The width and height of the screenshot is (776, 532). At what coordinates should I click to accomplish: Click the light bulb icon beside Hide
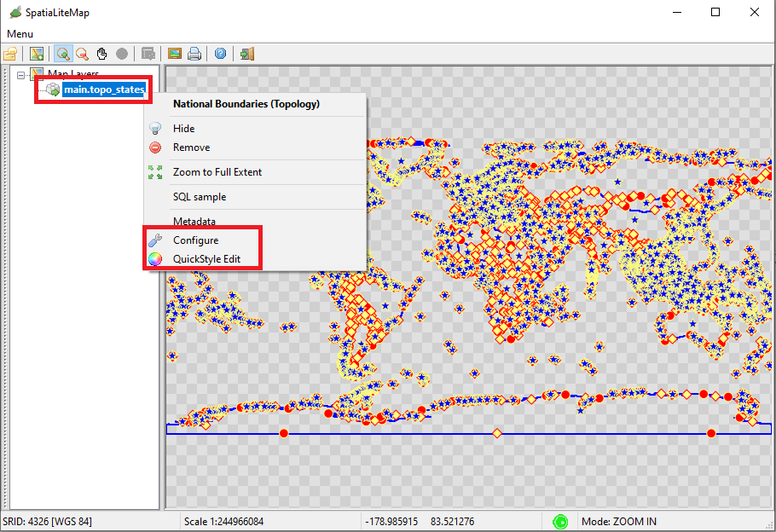point(155,129)
